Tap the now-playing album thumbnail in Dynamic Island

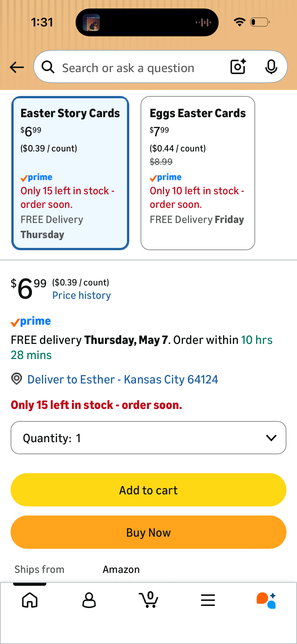coord(91,22)
